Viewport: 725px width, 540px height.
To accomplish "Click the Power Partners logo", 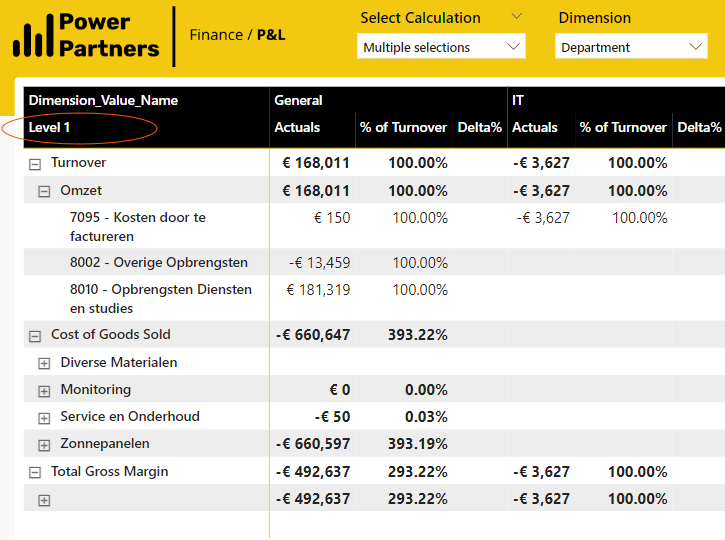I will pos(86,36).
